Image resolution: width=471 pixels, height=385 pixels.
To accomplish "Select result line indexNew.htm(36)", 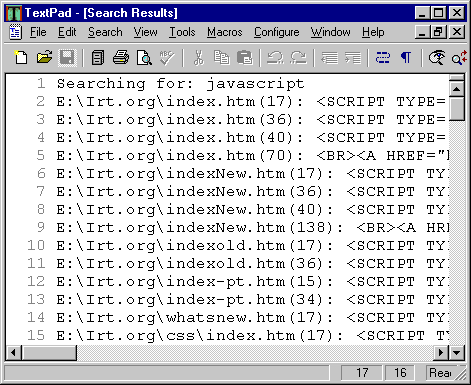I will [252, 191].
